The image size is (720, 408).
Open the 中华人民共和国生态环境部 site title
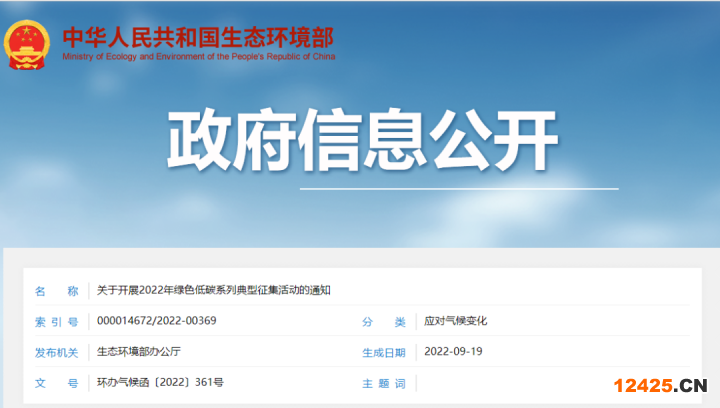[198, 38]
